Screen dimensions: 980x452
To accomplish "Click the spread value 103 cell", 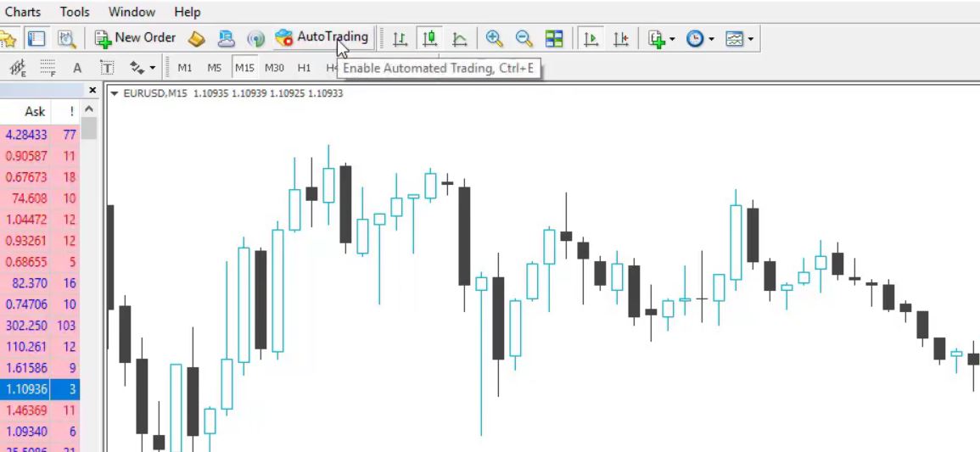I will click(x=65, y=326).
